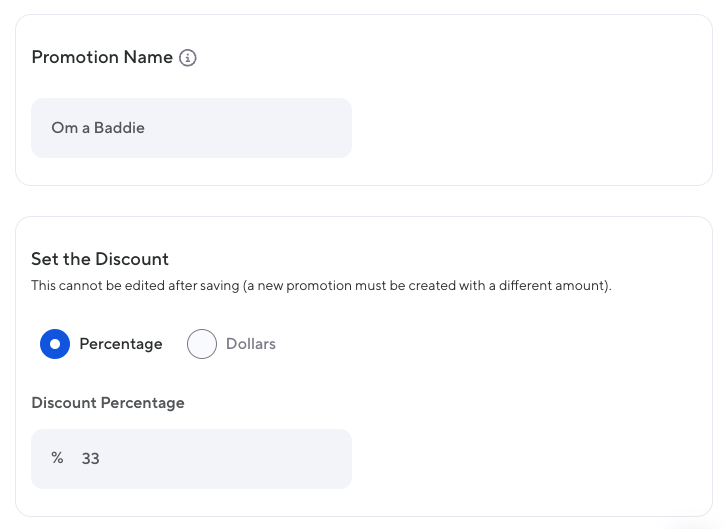Viewport: 725px width, 529px height.
Task: Click the % symbol in the discount field
Action: click(x=57, y=459)
